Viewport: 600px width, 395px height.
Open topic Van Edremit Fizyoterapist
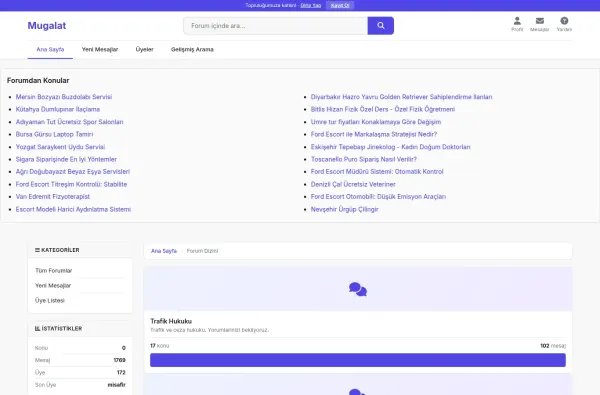(x=53, y=197)
